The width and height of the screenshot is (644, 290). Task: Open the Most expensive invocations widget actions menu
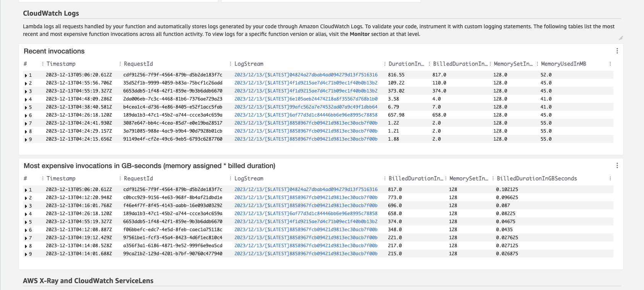coord(617,165)
